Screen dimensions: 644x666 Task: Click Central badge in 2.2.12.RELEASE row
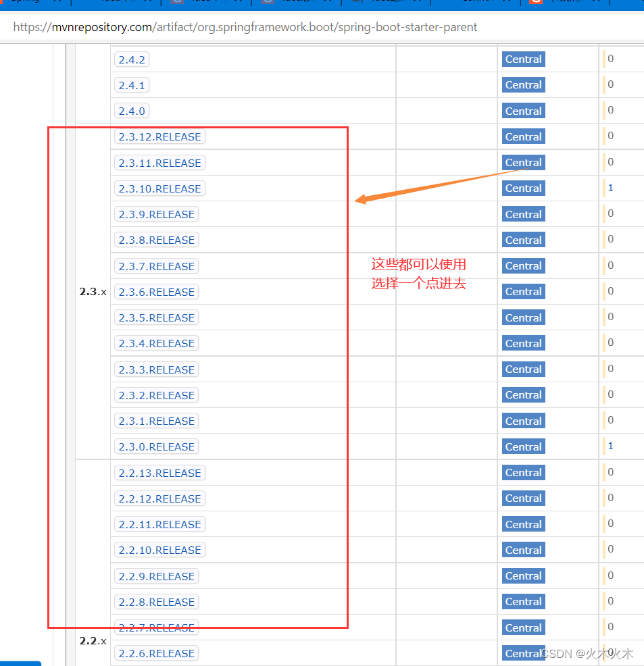523,498
